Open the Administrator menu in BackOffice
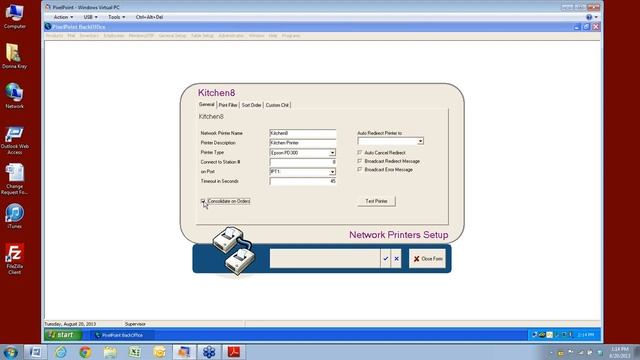Viewport: 640px width, 360px height. pos(231,36)
